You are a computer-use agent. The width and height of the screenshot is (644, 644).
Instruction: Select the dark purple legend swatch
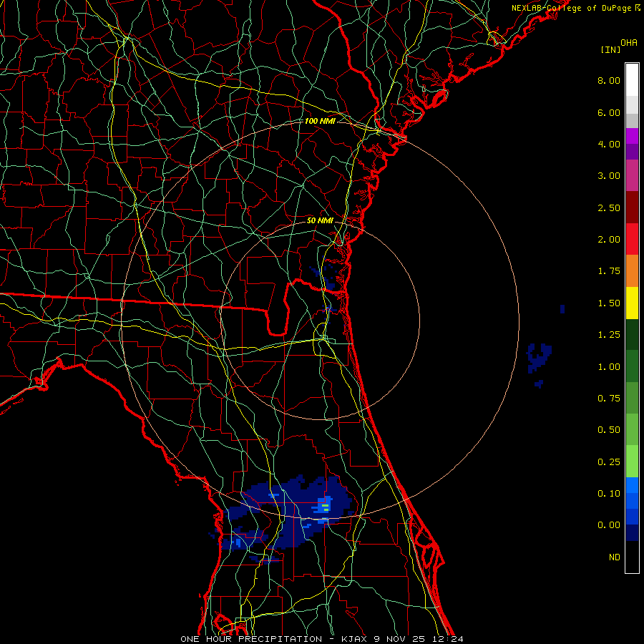click(x=632, y=152)
